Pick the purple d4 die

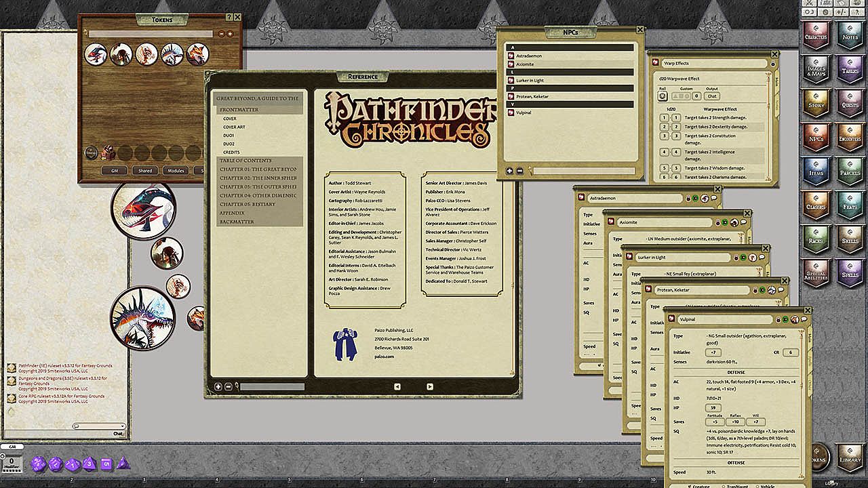123,464
